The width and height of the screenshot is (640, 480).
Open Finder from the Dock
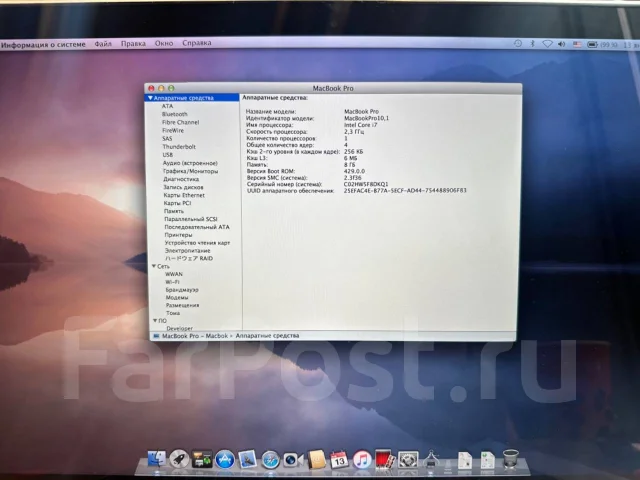click(156, 459)
